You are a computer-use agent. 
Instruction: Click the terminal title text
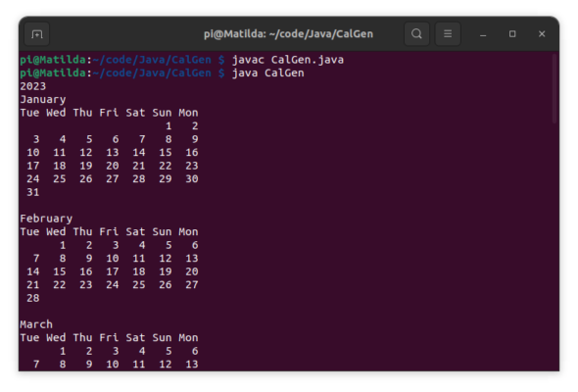288,34
